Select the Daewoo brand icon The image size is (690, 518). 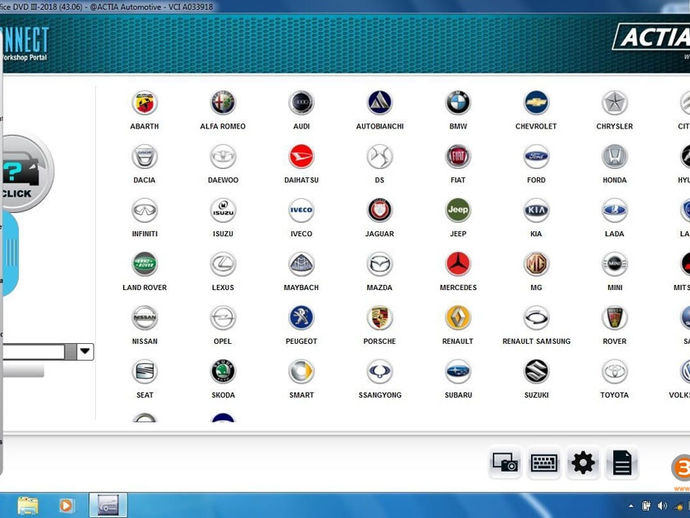[223, 157]
